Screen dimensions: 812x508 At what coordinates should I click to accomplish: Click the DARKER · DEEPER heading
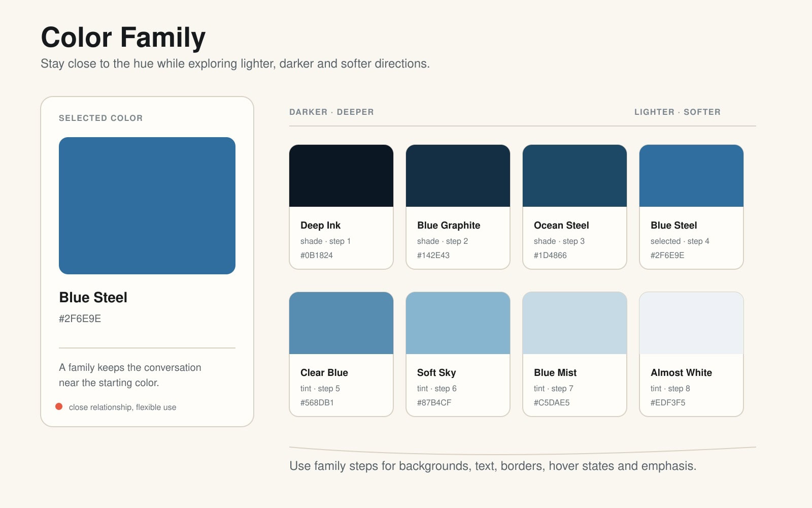pyautogui.click(x=331, y=112)
